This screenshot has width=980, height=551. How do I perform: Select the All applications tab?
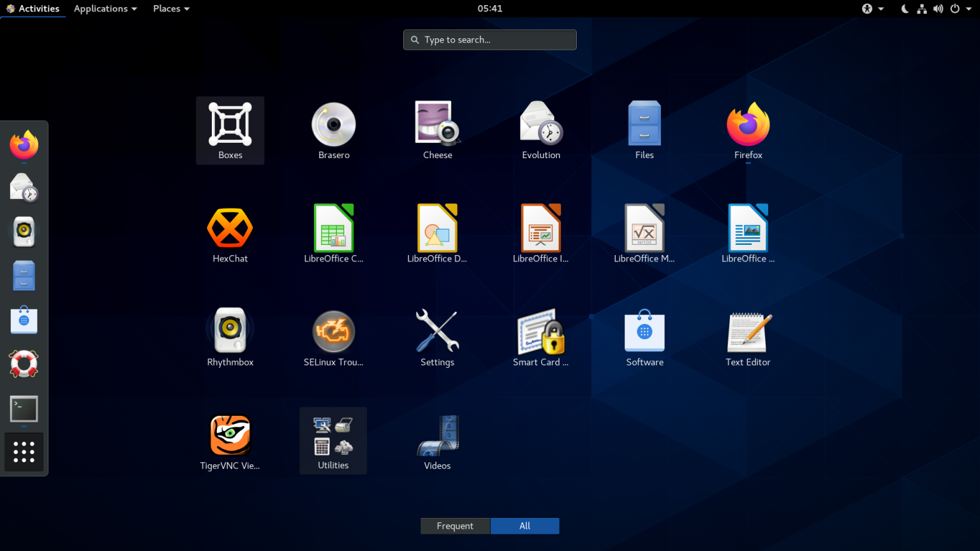[524, 525]
